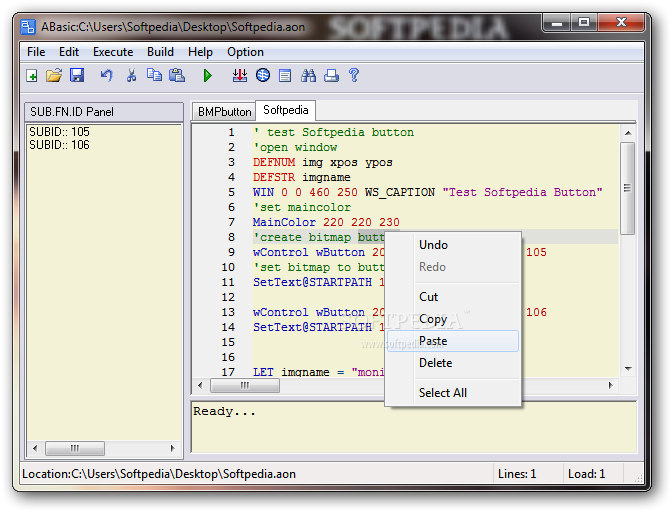Click the ABasic application icon in title bar
672x512 pixels.
pyautogui.click(x=28, y=27)
